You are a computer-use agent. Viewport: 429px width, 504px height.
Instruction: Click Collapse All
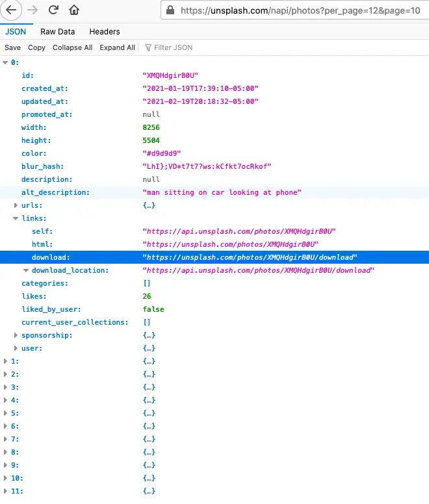coord(72,47)
